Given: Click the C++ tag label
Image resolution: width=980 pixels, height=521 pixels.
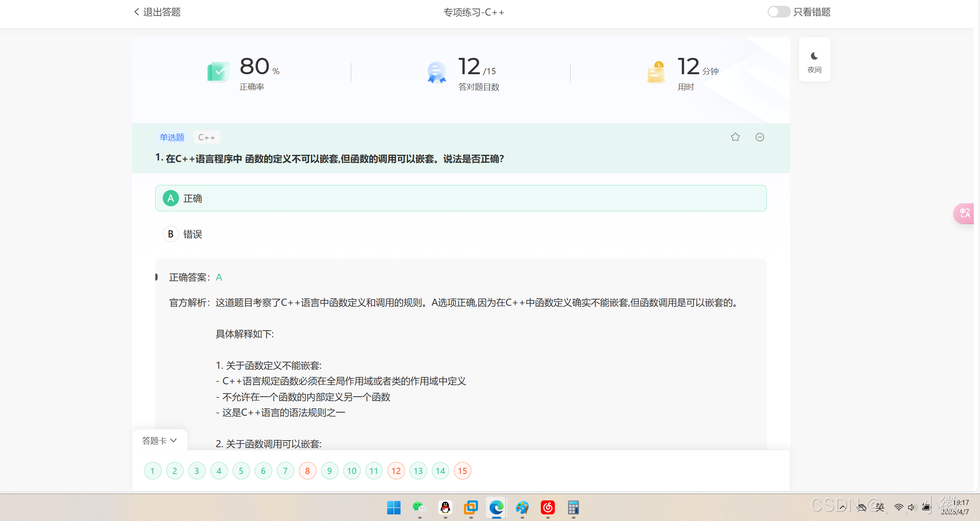Looking at the screenshot, I should (207, 137).
